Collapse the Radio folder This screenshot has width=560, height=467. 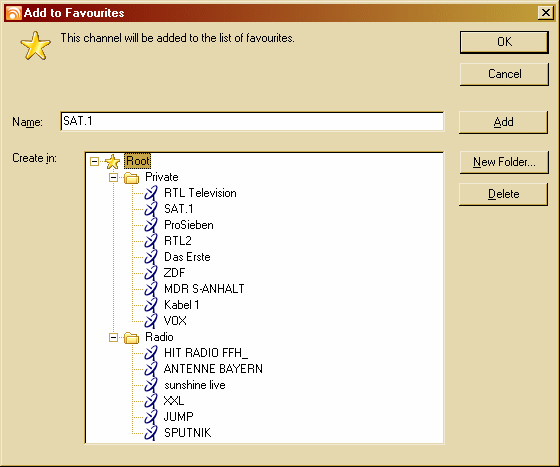pyautogui.click(x=113, y=337)
